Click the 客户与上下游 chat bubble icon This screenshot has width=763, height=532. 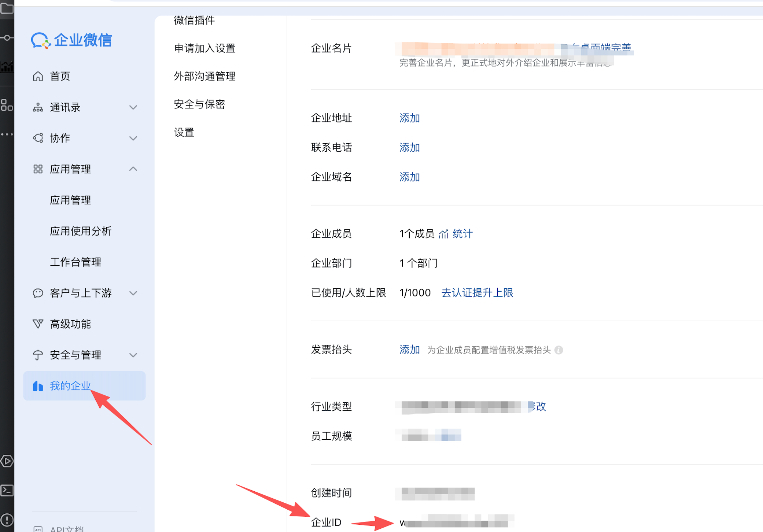click(x=38, y=293)
